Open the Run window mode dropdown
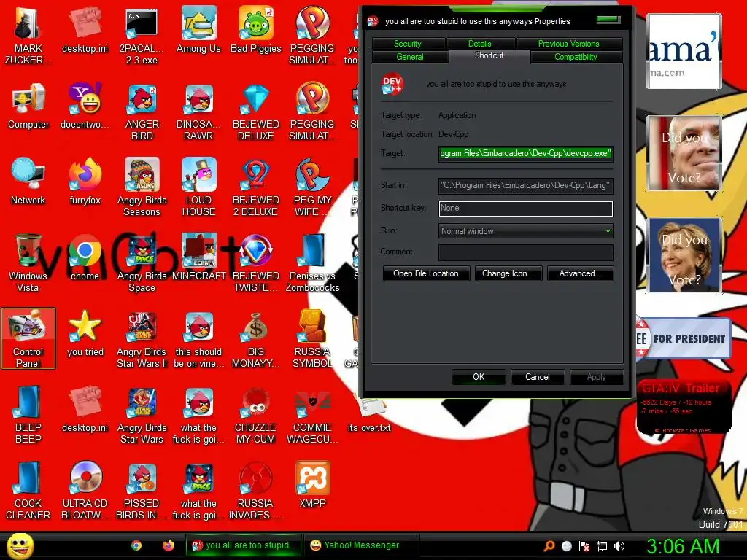The height and width of the screenshot is (560, 747). 525,231
